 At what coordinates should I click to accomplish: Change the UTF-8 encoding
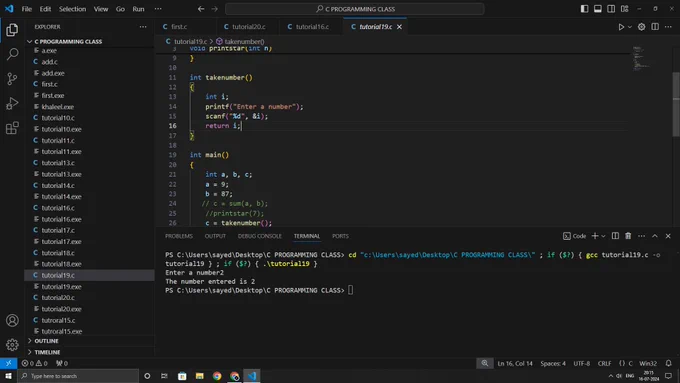click(582, 363)
